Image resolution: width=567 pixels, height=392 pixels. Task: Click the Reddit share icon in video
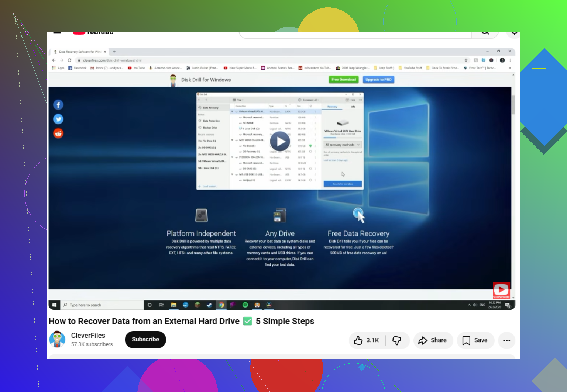58,133
